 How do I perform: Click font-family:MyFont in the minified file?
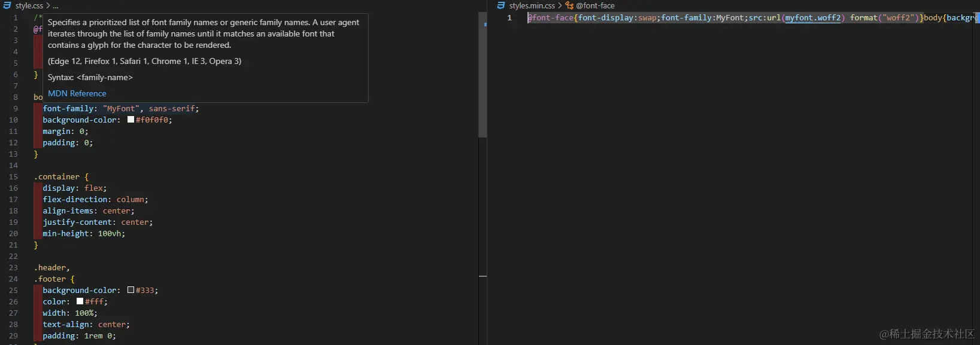[x=703, y=17]
